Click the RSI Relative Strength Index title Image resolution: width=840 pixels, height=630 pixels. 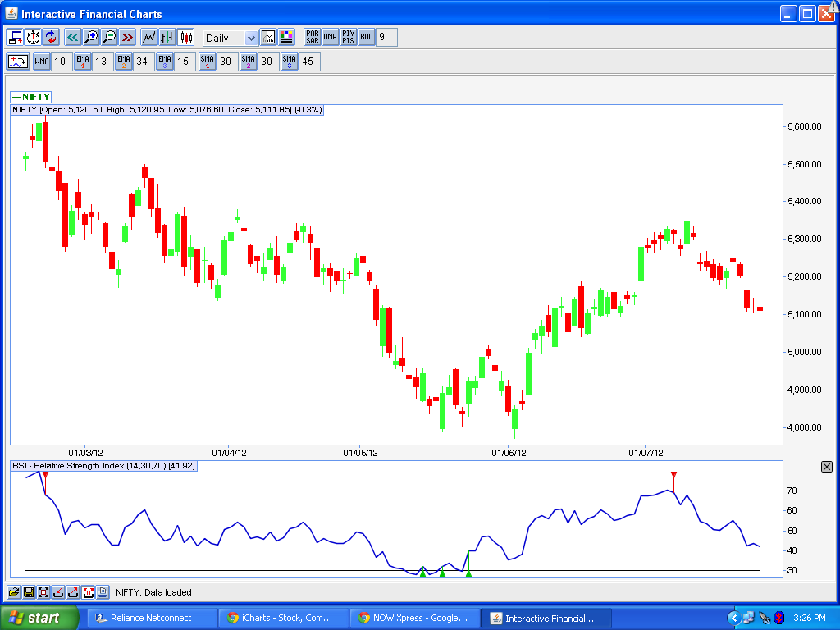pos(104,466)
